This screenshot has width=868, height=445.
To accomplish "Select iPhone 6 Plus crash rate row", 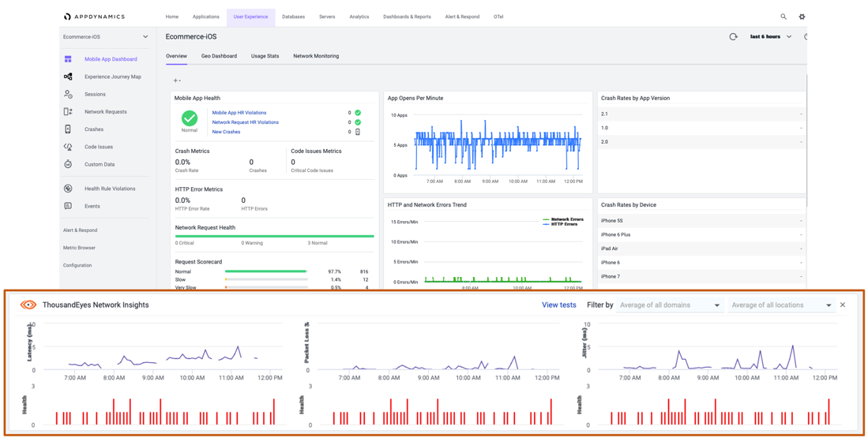I will point(702,234).
